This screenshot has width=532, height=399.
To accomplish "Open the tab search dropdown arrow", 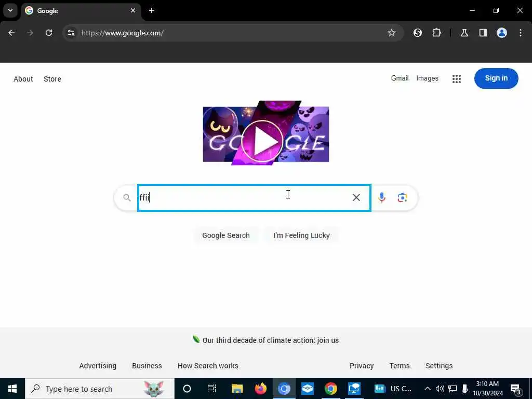I will pos(10,10).
